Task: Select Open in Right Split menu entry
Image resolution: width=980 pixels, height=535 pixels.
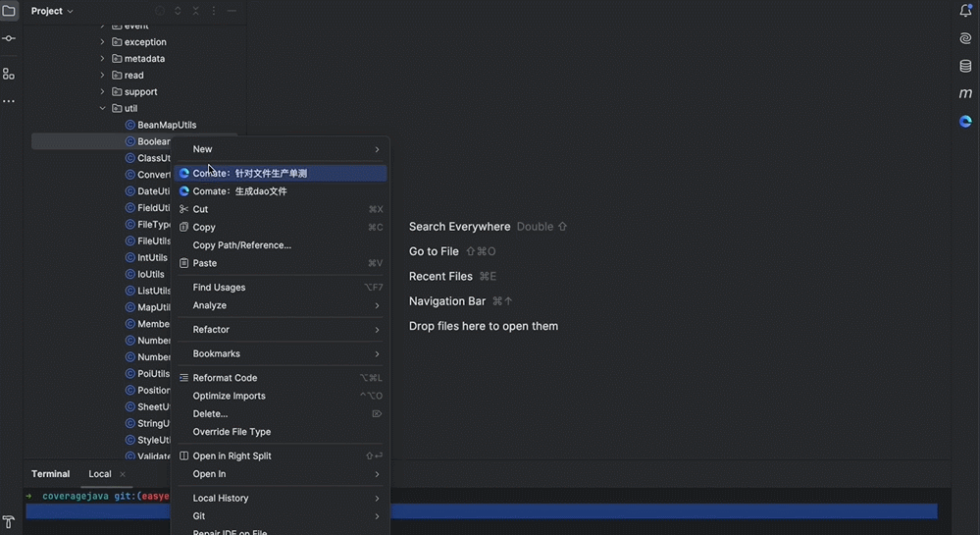Action: click(x=232, y=456)
